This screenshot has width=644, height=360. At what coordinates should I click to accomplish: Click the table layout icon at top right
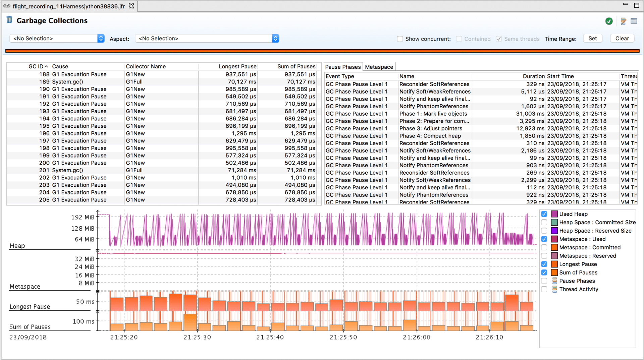(634, 21)
